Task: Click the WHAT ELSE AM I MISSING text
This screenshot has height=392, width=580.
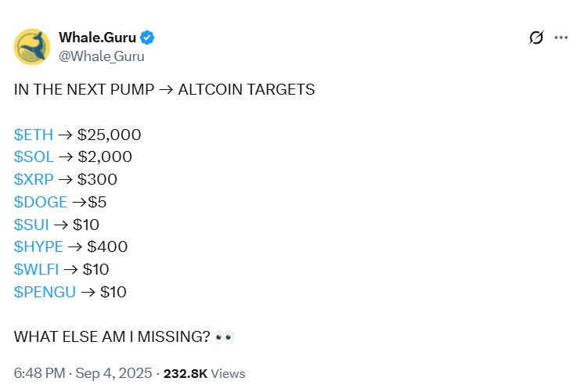Action: [112, 337]
